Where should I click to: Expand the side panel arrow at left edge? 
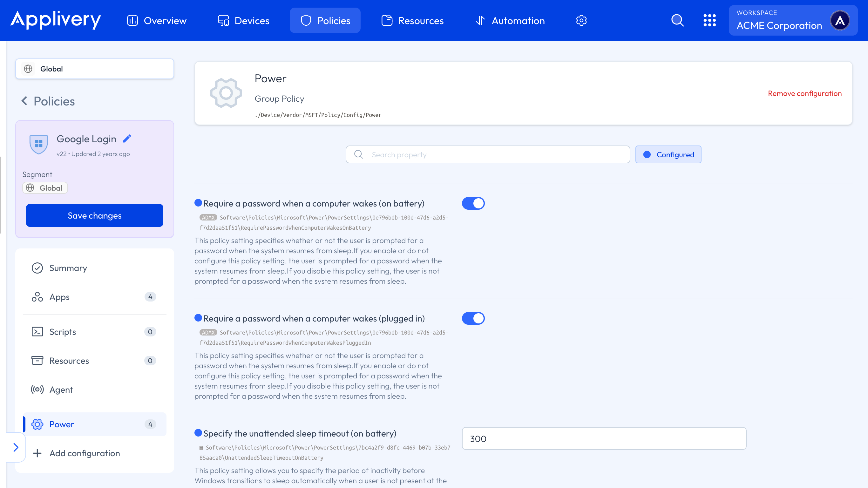point(16,447)
